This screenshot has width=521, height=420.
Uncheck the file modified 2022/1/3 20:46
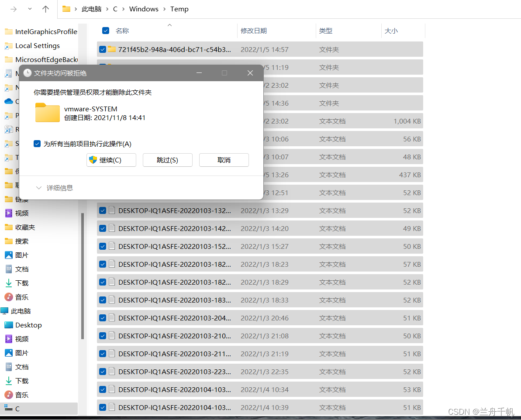pyautogui.click(x=103, y=318)
